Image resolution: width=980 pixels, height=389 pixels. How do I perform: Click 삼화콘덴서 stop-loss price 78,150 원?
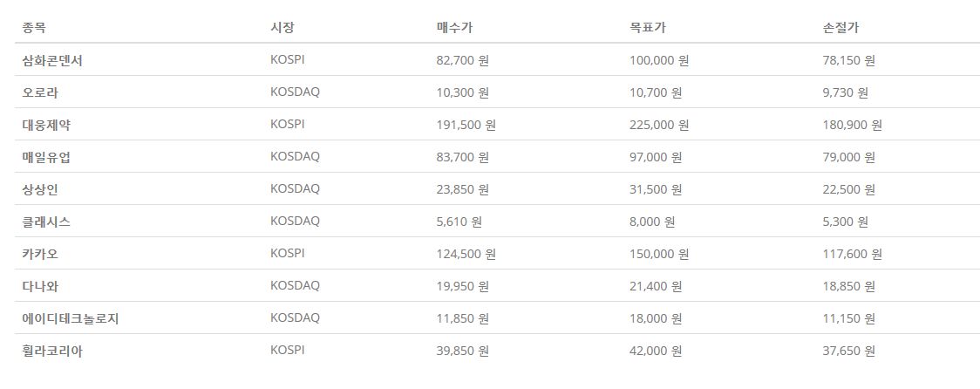849,61
